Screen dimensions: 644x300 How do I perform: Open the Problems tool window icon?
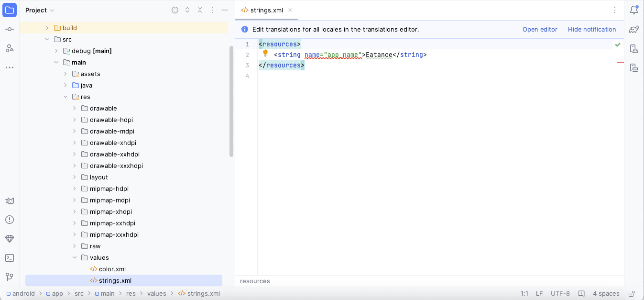tap(10, 220)
